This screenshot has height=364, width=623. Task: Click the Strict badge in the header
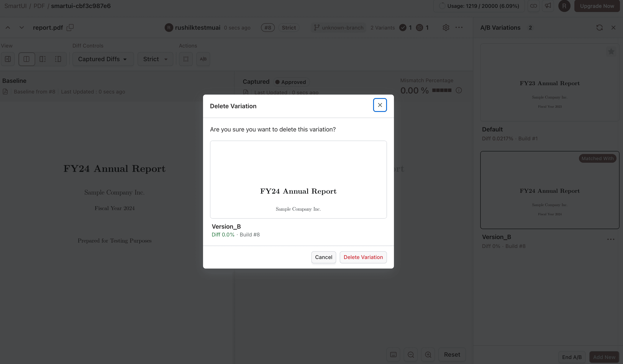(289, 28)
